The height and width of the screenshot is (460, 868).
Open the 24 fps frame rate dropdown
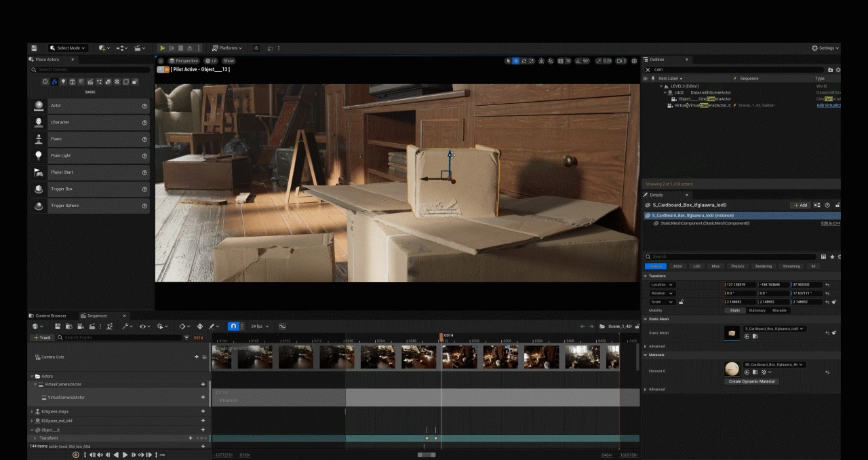click(x=260, y=326)
